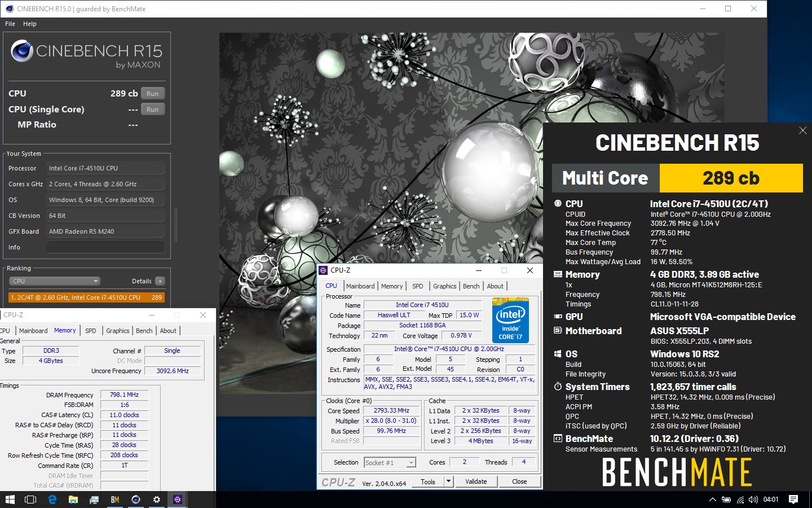Run the CPU (Single Core) benchmark
The width and height of the screenshot is (812, 508).
152,110
